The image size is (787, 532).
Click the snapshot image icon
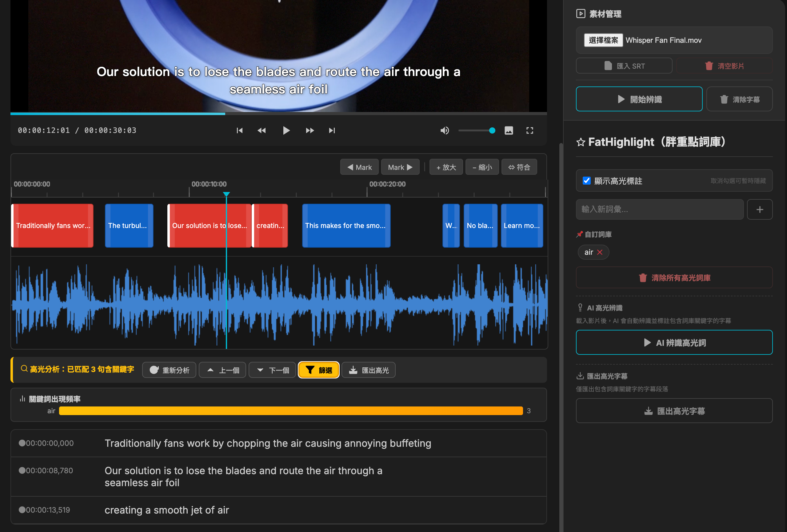point(509,130)
